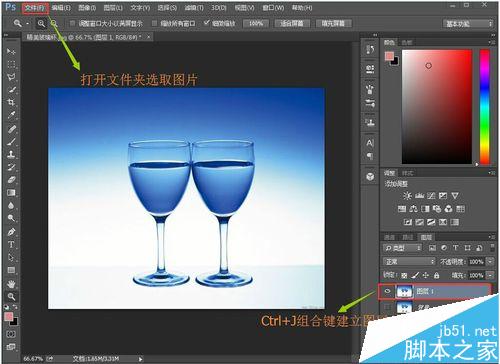Open the History panel icon in the dock
The width and height of the screenshot is (500, 364).
click(x=370, y=50)
